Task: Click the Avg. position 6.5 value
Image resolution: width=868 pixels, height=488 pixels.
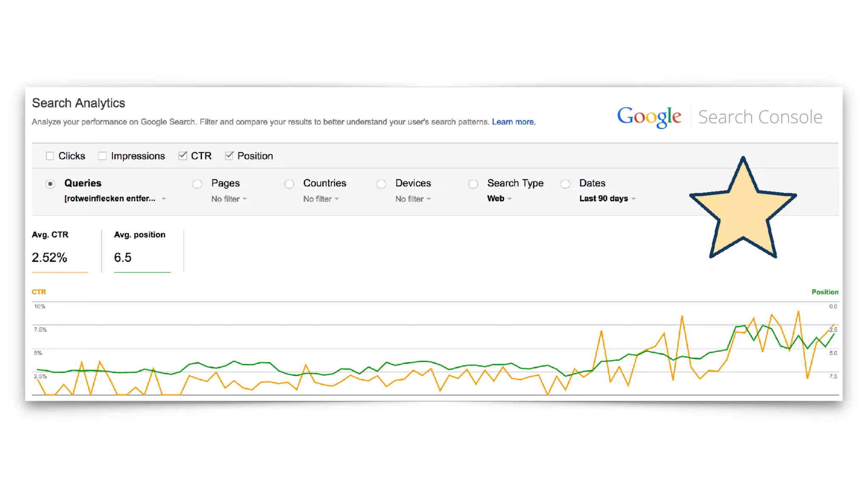Action: 123,258
